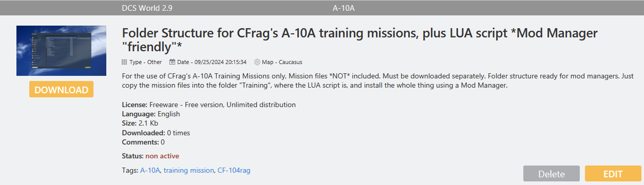The width and height of the screenshot is (644, 185).
Task: Open the training mission tag link
Action: [x=188, y=170]
